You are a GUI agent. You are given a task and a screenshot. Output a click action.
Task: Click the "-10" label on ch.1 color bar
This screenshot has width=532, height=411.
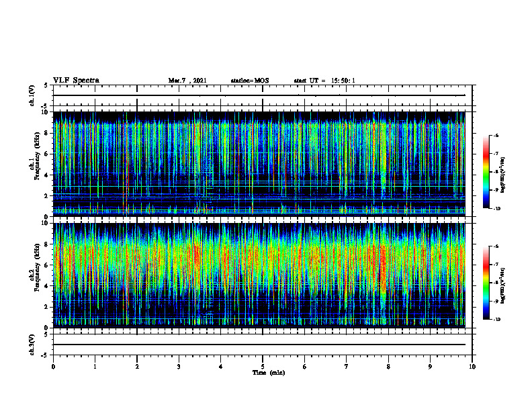click(x=496, y=208)
